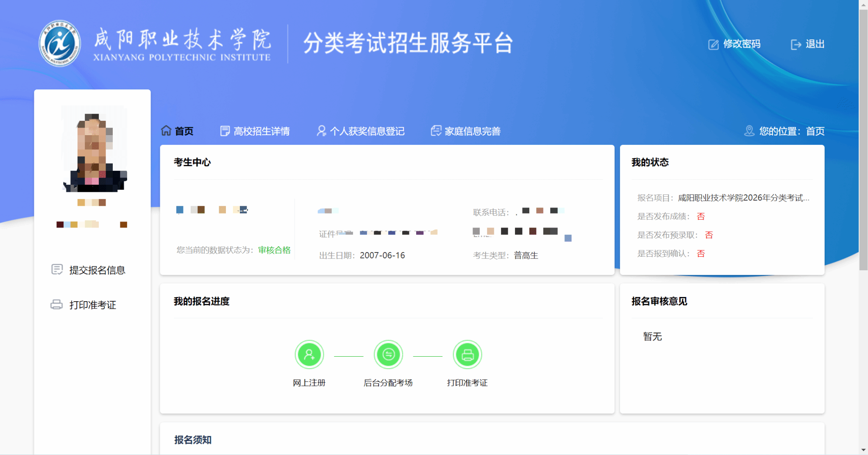
Task: Select 提交报名信息 in the sidebar
Action: click(x=97, y=270)
